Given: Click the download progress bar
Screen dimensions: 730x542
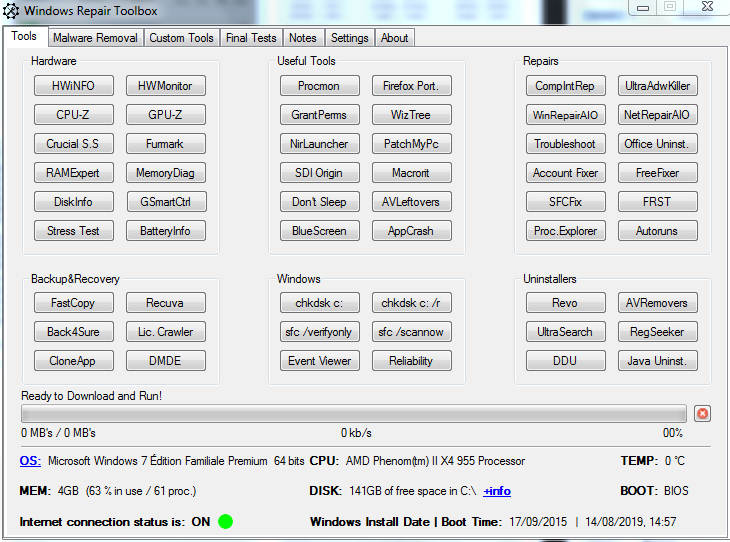Looking at the screenshot, I should (x=353, y=414).
